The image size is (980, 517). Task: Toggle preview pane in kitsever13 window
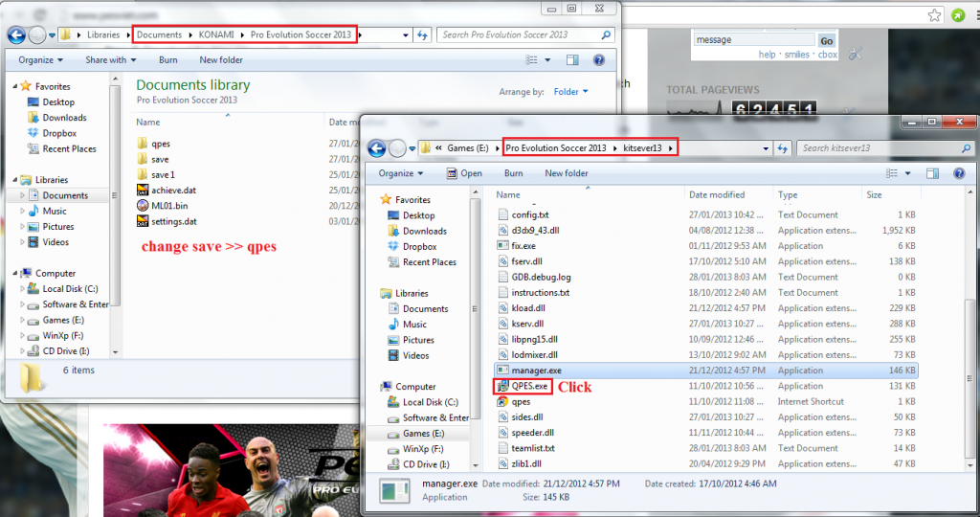point(932,173)
